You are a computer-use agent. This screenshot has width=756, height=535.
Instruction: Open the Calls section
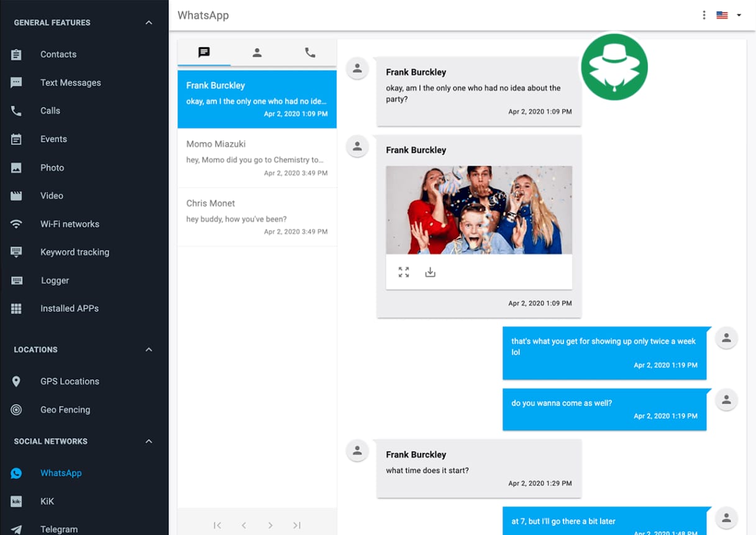pos(50,111)
